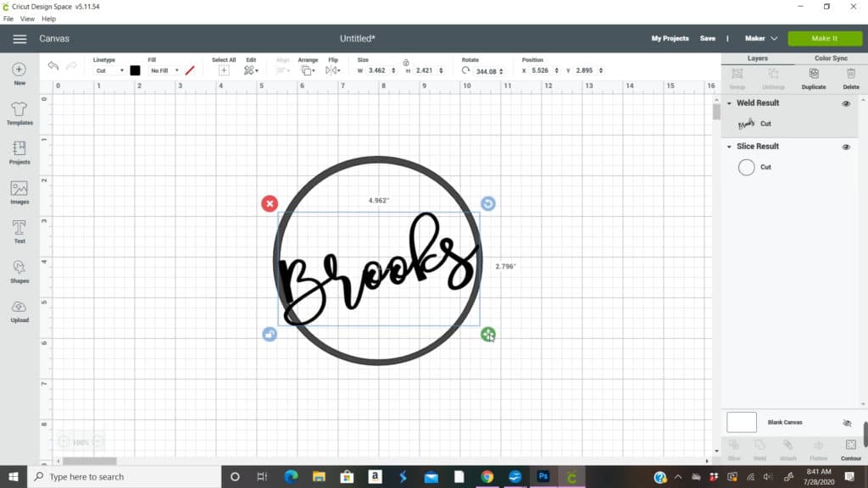Click the green Make It button

(x=825, y=38)
